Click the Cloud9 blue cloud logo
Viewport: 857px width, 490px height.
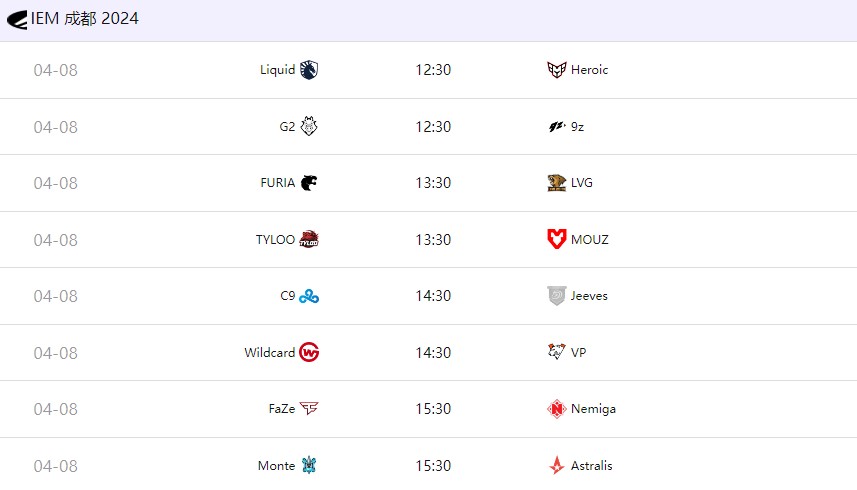coord(309,296)
